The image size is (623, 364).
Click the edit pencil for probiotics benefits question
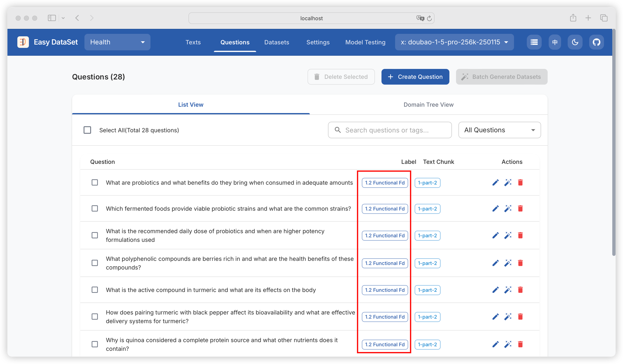coord(495,183)
